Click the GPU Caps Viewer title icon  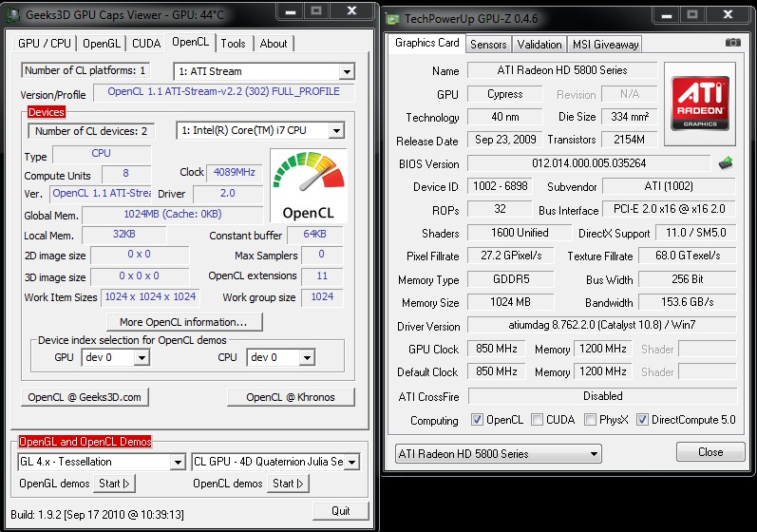click(14, 14)
